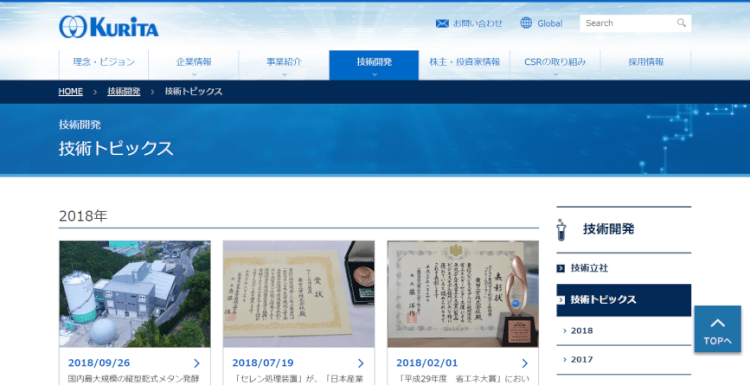Viewport: 750px width, 385px height.
Task: Click the TOP scroll-up arrow button
Action: coord(717,330)
